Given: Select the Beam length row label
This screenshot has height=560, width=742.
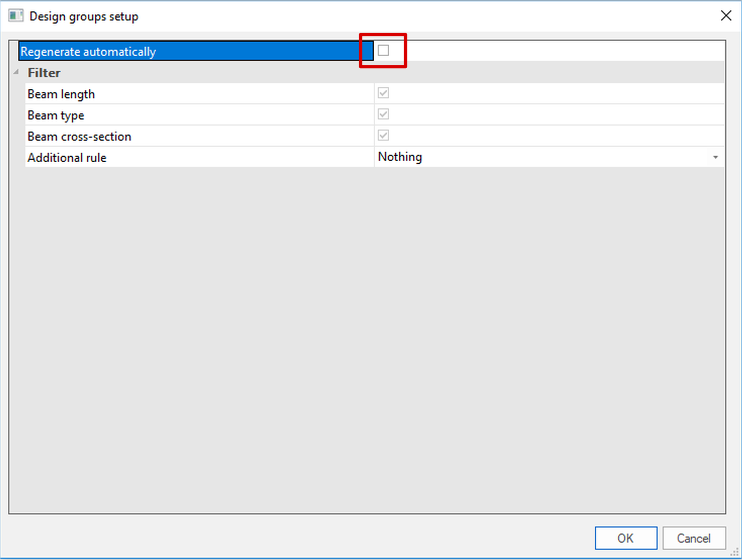Looking at the screenshot, I should coord(61,94).
